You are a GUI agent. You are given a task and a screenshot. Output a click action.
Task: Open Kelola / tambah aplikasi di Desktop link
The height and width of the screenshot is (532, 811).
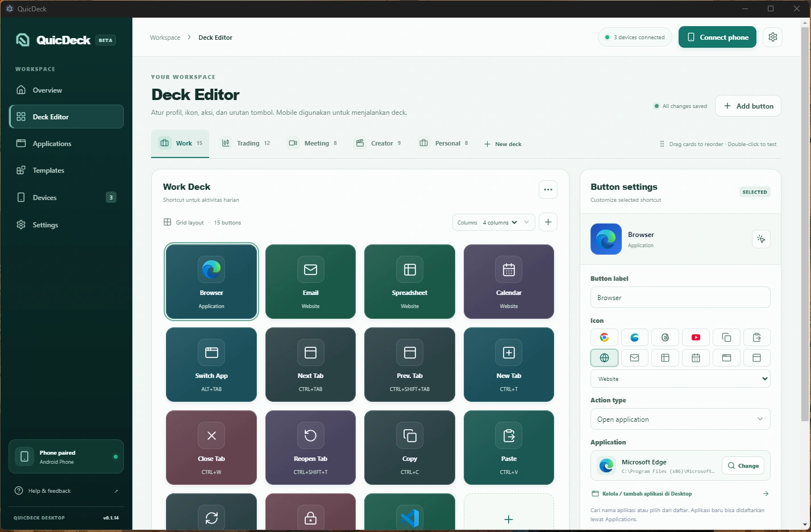pyautogui.click(x=680, y=494)
